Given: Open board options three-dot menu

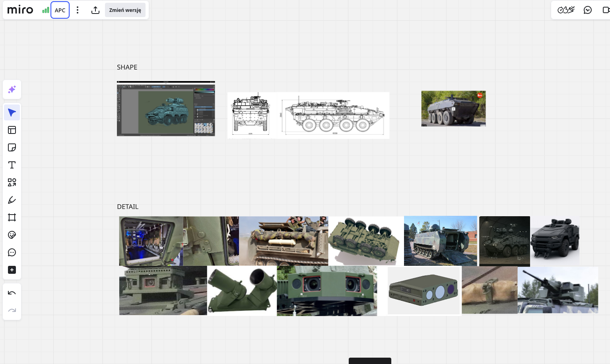Looking at the screenshot, I should click(x=78, y=10).
